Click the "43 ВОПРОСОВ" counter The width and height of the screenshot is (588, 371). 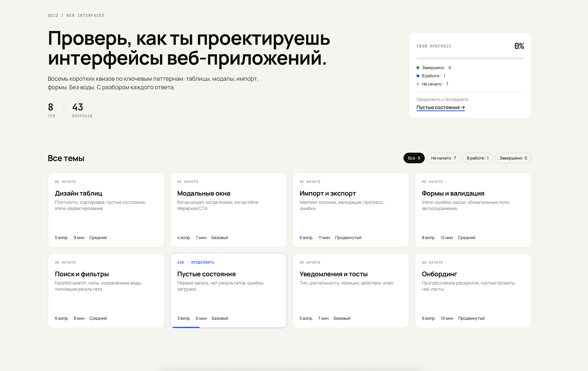click(x=82, y=111)
